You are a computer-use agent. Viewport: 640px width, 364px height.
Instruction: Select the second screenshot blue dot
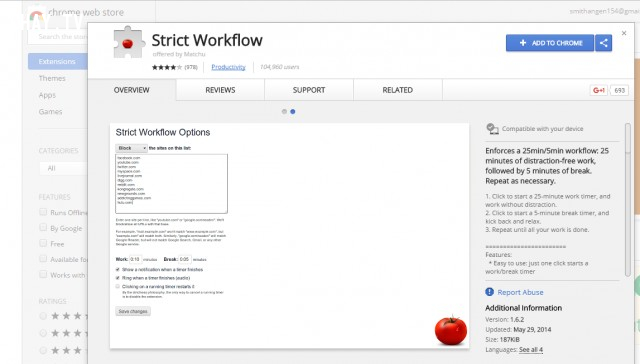pos(293,111)
